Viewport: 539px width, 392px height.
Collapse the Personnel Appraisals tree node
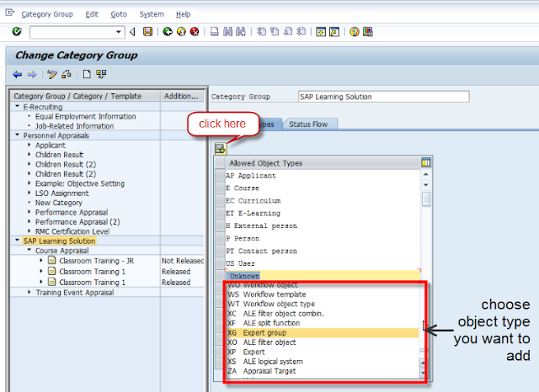pos(17,135)
